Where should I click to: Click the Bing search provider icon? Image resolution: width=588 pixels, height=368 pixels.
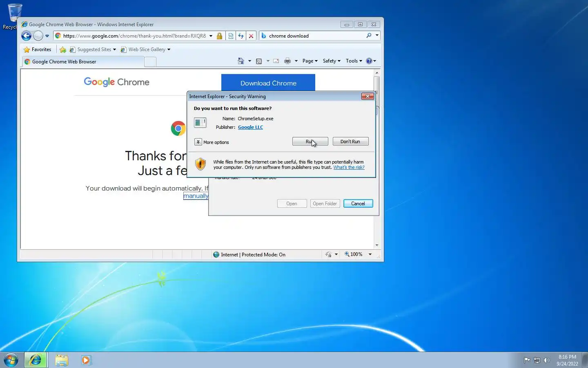pyautogui.click(x=264, y=36)
